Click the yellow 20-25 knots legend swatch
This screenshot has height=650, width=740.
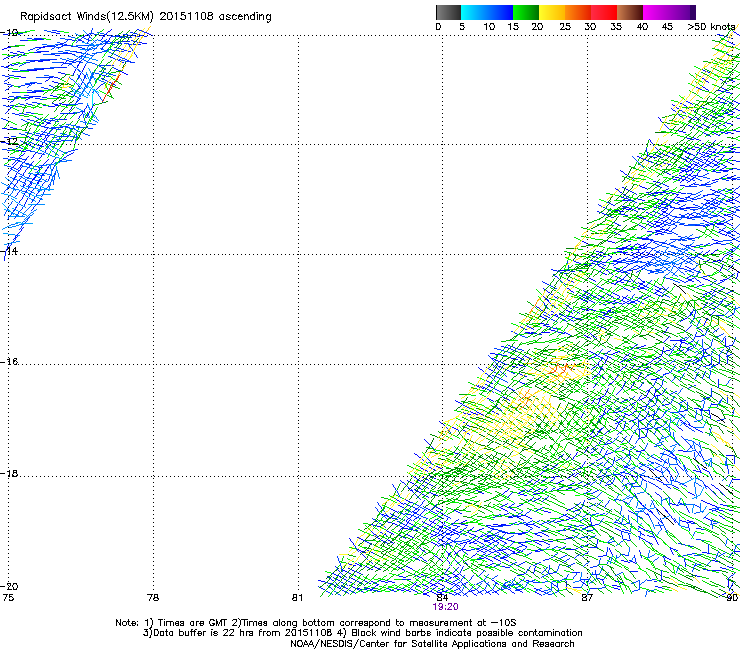pyautogui.click(x=552, y=12)
